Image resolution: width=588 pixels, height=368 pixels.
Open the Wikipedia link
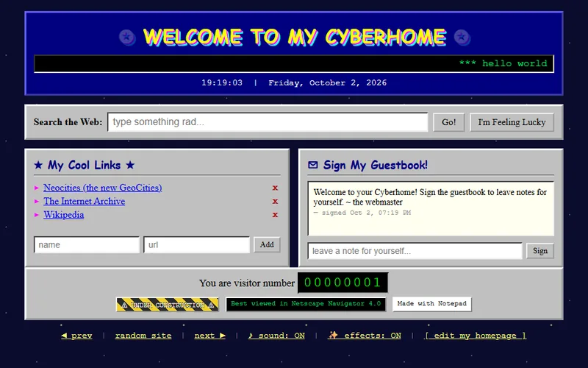(x=64, y=214)
